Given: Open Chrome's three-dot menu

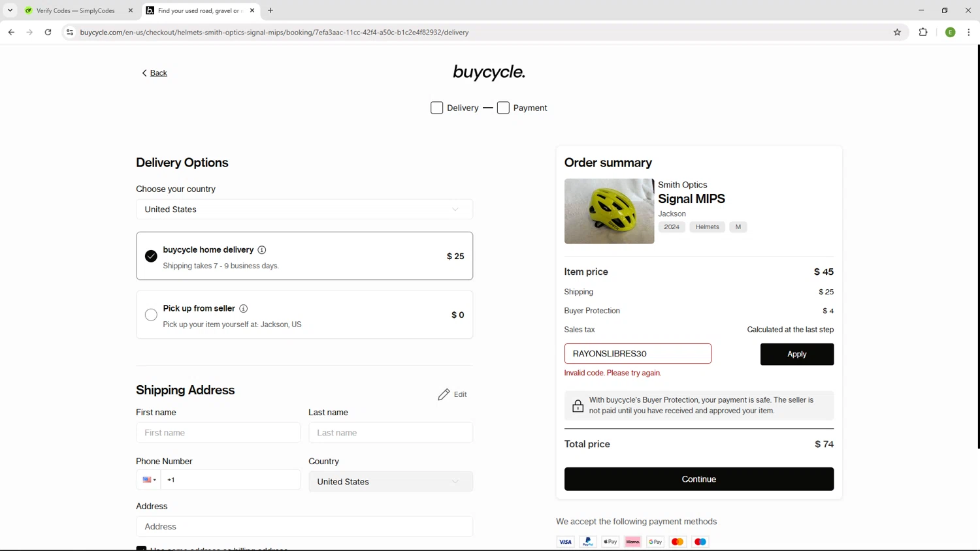Looking at the screenshot, I should [x=969, y=32].
